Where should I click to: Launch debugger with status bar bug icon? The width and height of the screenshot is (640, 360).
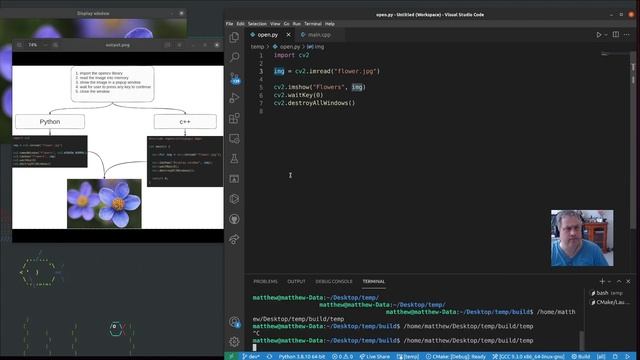point(616,356)
